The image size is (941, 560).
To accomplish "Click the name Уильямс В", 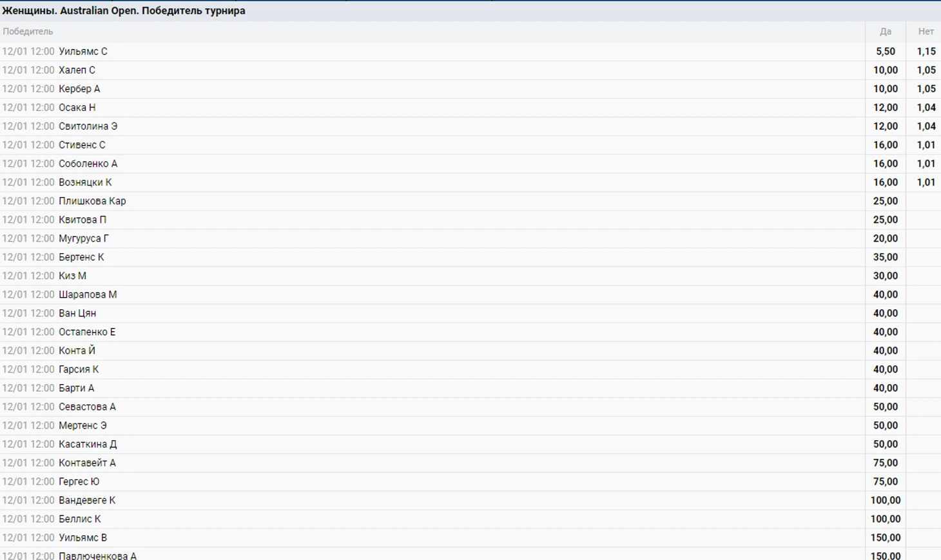I will point(82,537).
